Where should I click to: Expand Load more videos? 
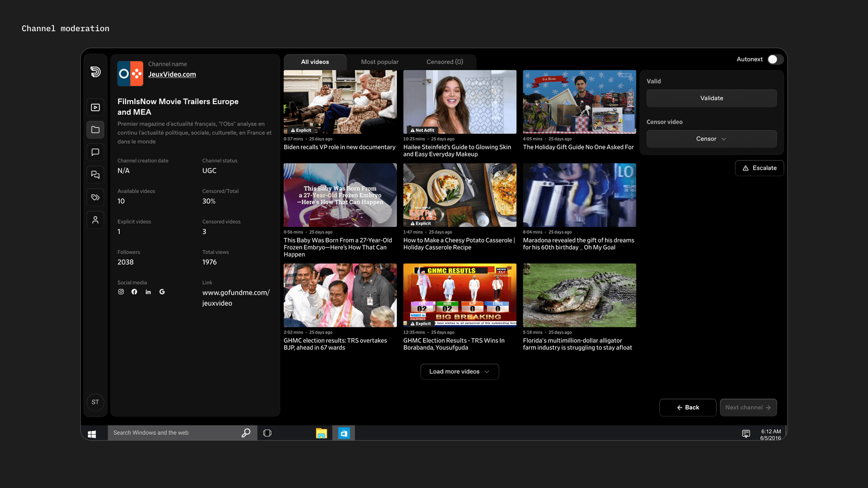(x=459, y=371)
